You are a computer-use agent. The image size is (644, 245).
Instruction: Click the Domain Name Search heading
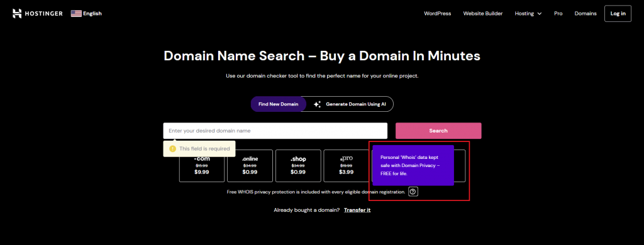coord(322,56)
